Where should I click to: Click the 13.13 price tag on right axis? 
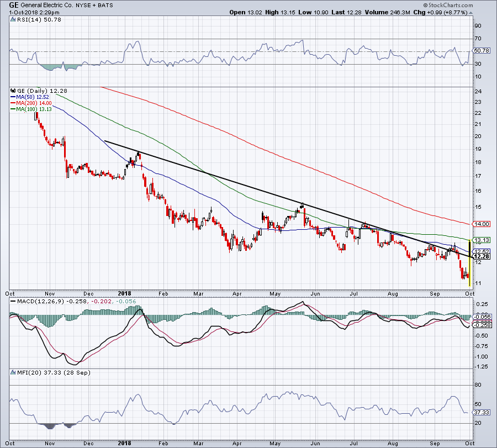coord(482,240)
